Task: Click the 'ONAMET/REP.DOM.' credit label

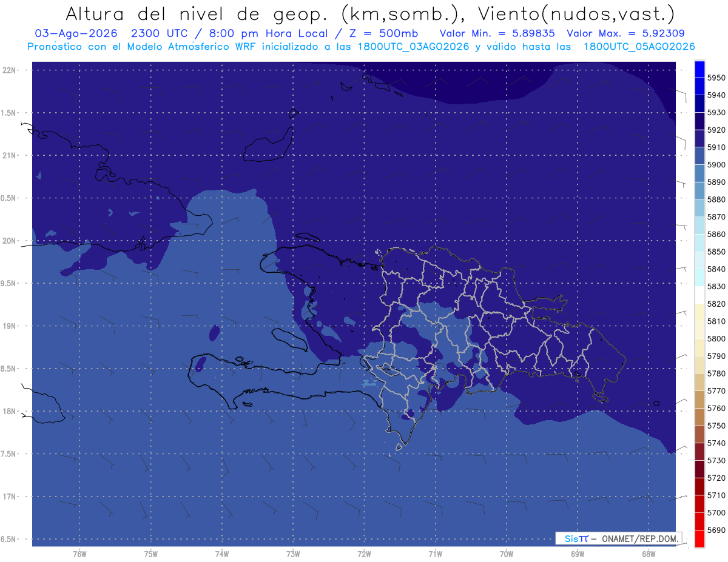Action: tap(639, 538)
